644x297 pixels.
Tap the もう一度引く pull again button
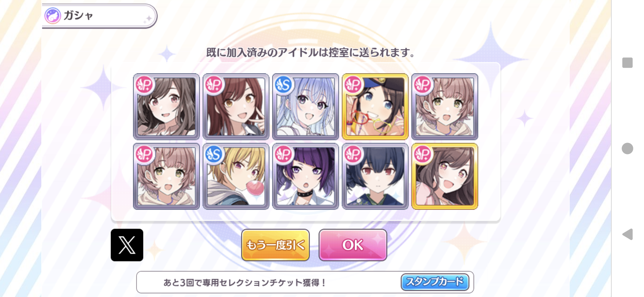(x=275, y=245)
